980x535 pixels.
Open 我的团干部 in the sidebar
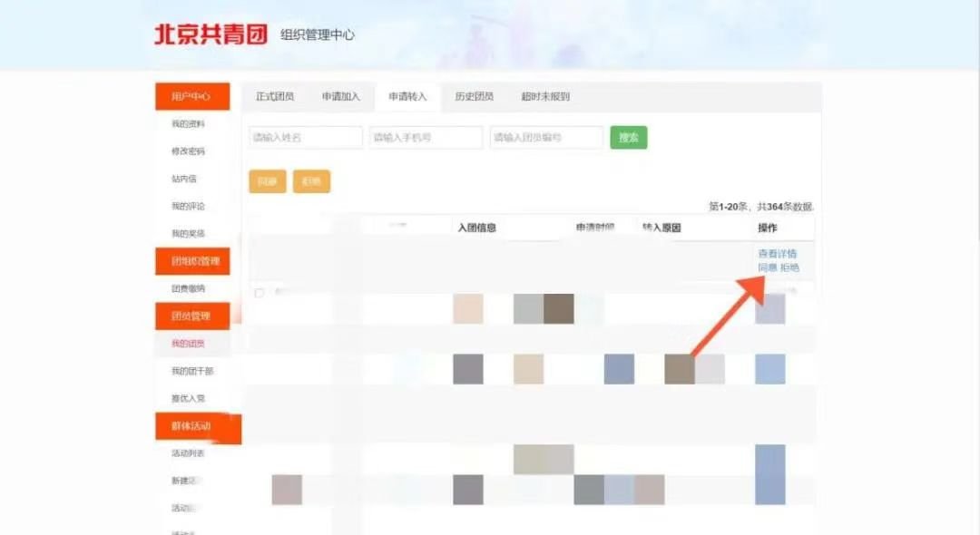point(192,371)
